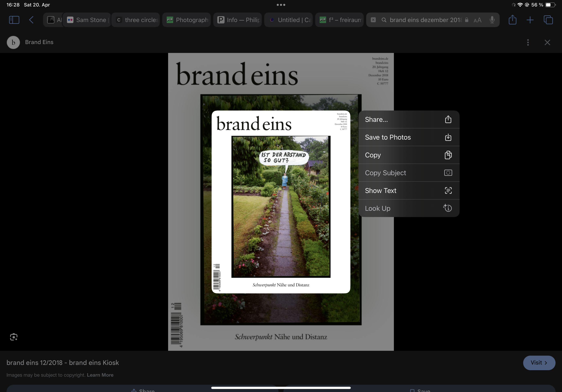
Task: Open the Untitled | Ca tab
Action: 288,20
